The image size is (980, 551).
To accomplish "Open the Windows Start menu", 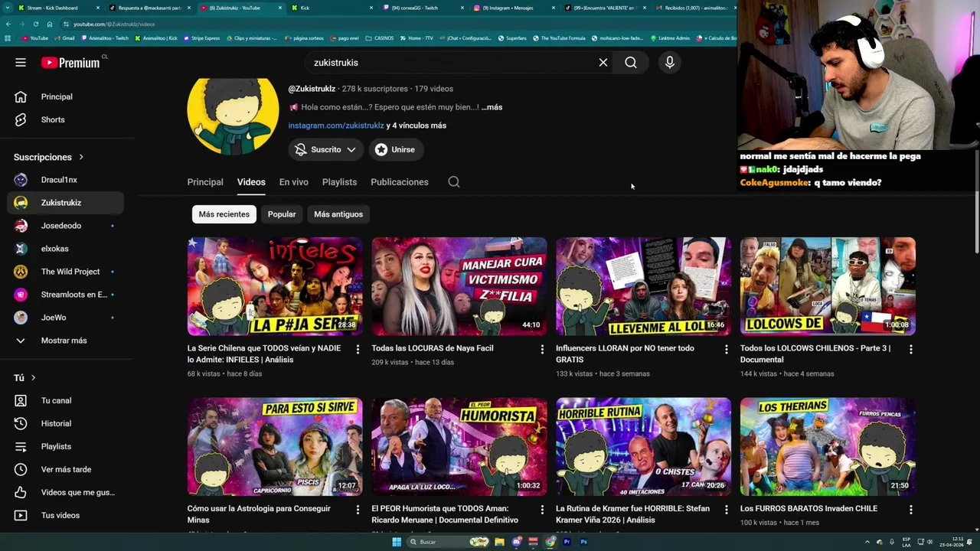I will pos(397,542).
